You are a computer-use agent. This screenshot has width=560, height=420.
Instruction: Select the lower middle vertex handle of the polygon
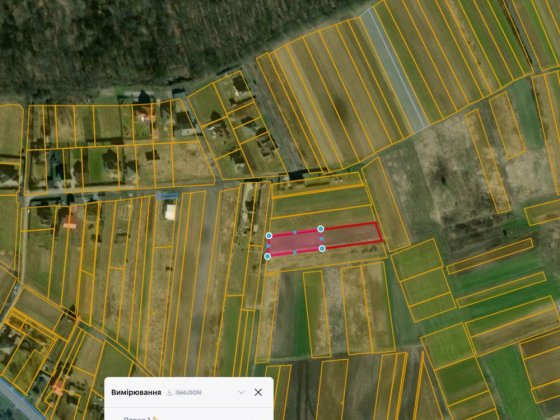coord(322,248)
